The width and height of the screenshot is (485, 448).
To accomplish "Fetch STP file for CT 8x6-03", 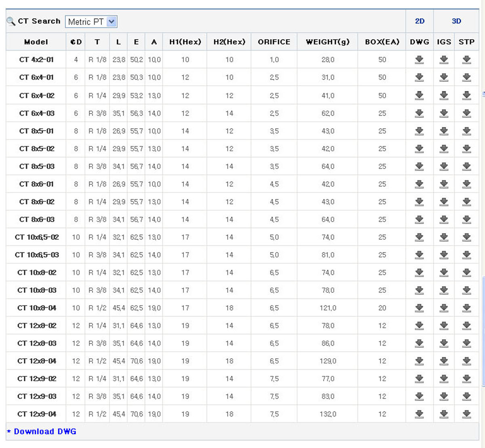I will pyautogui.click(x=466, y=220).
